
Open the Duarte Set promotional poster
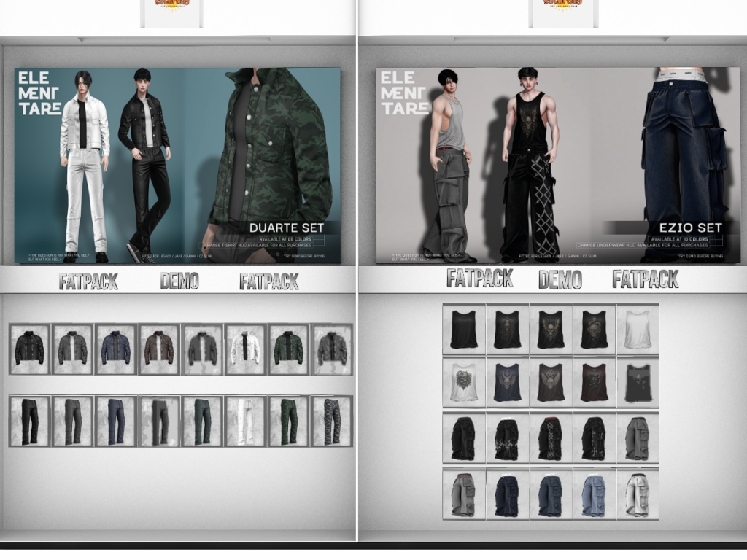(x=177, y=166)
